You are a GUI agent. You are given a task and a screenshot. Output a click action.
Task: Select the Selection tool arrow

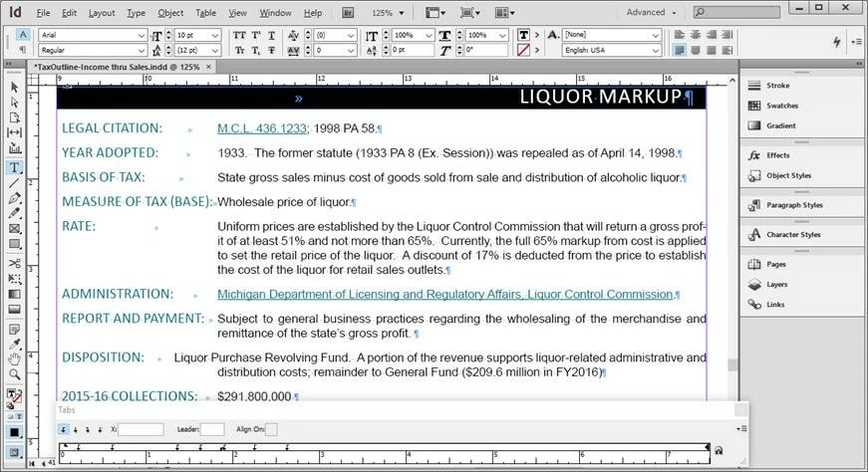[x=14, y=88]
